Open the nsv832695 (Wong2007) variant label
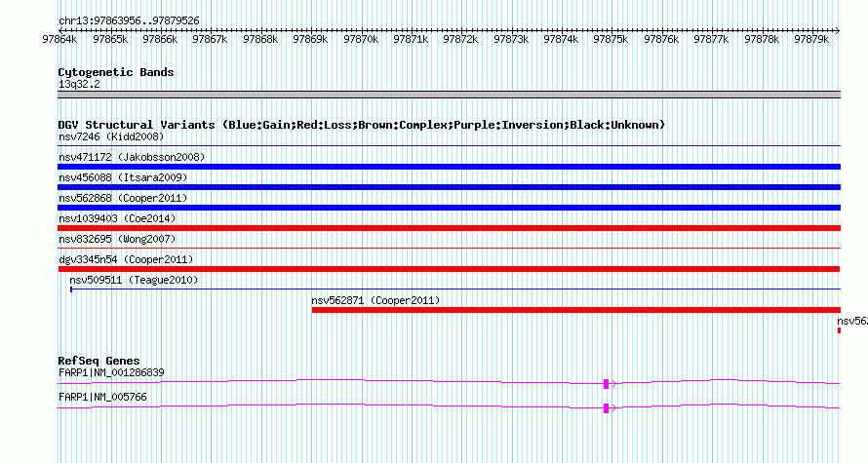 (x=117, y=239)
